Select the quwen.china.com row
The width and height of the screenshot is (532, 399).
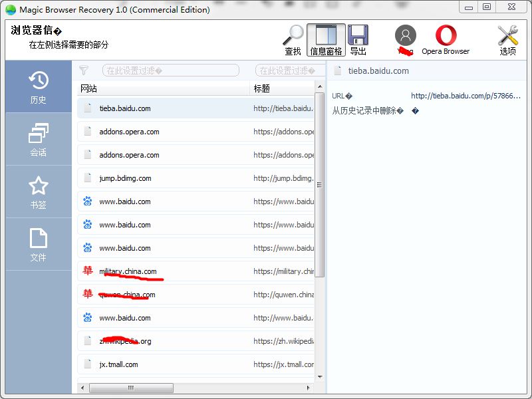coord(196,295)
